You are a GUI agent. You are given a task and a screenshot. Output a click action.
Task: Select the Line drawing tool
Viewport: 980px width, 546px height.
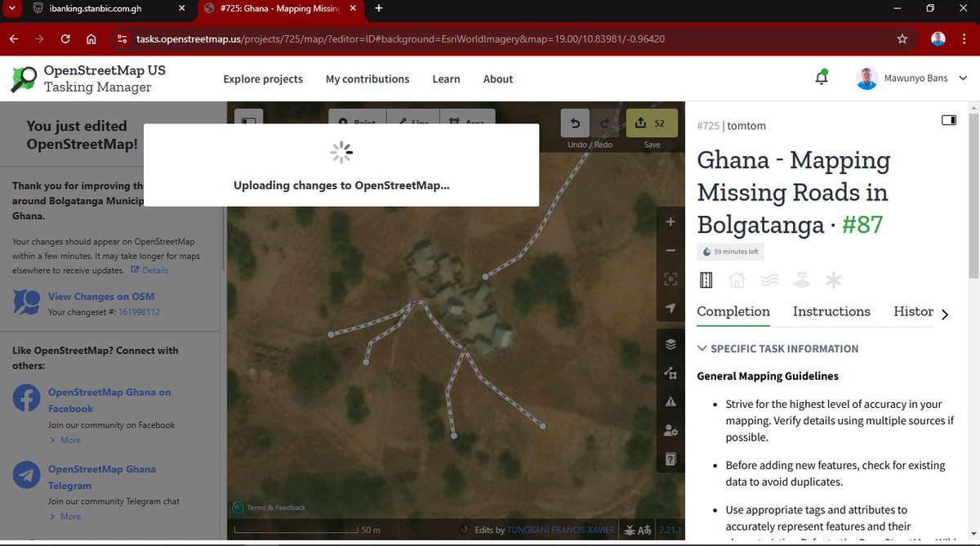pyautogui.click(x=412, y=122)
